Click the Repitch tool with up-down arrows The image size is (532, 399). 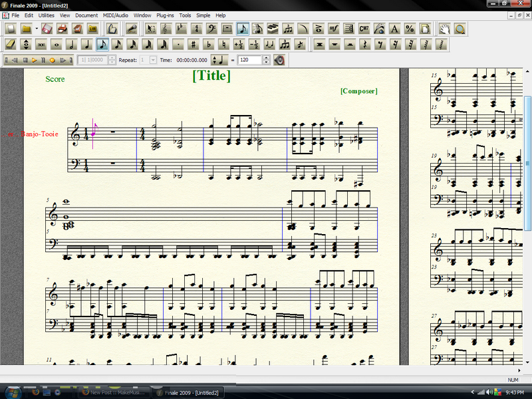pos(26,45)
